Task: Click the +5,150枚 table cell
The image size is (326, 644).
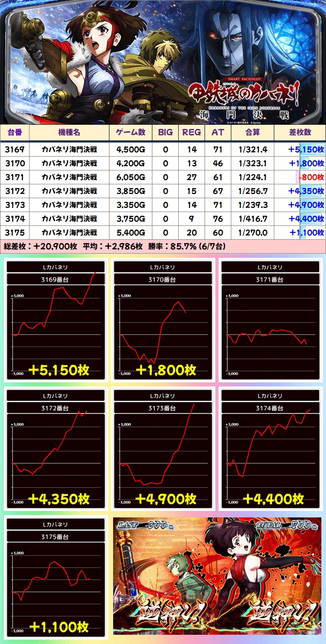Action: point(300,149)
